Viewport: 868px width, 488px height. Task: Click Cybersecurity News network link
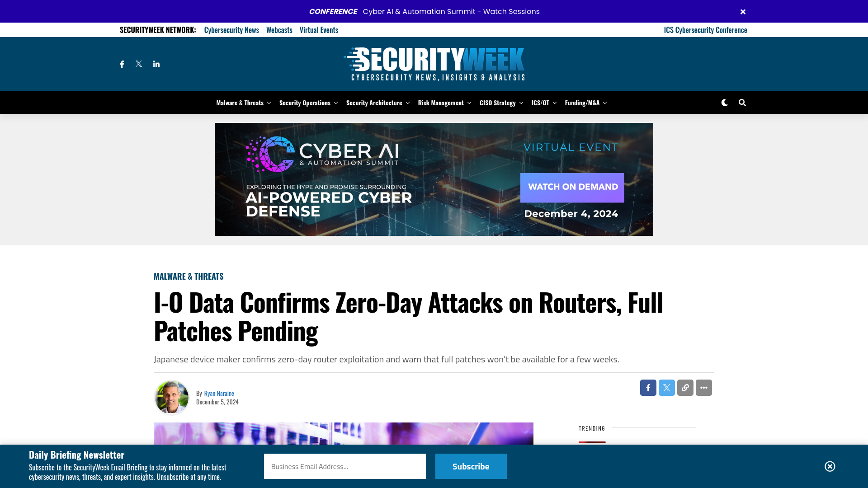[231, 29]
